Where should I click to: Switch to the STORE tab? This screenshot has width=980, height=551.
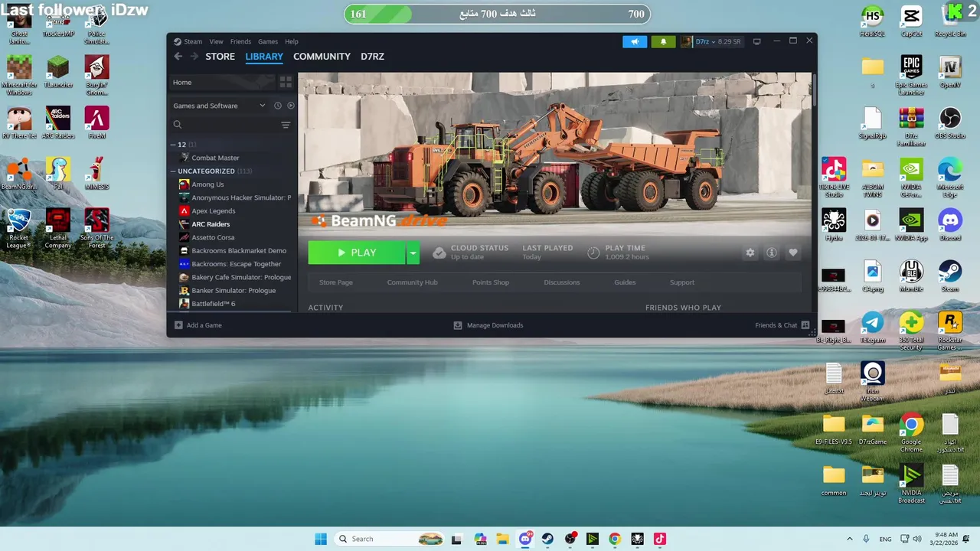[220, 57]
